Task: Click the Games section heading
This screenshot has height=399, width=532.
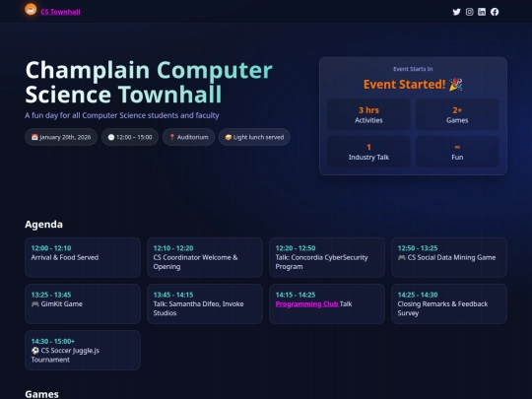Action: point(41,394)
